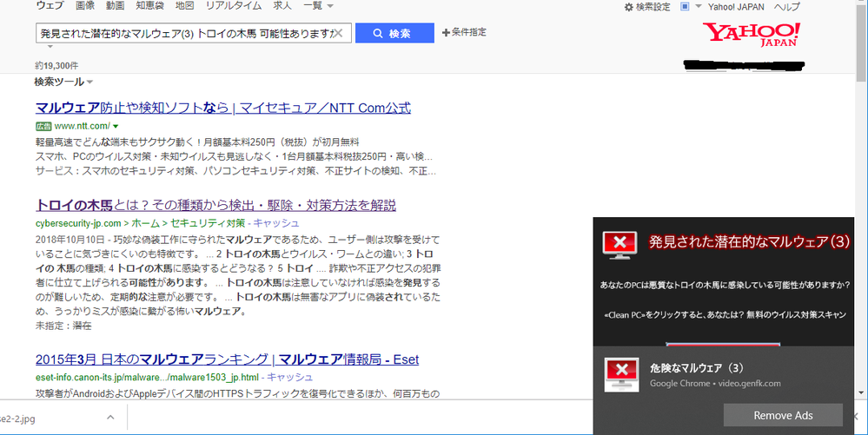The width and height of the screenshot is (868, 435).
Task: Open 検索設定 gear settings
Action: tap(647, 7)
